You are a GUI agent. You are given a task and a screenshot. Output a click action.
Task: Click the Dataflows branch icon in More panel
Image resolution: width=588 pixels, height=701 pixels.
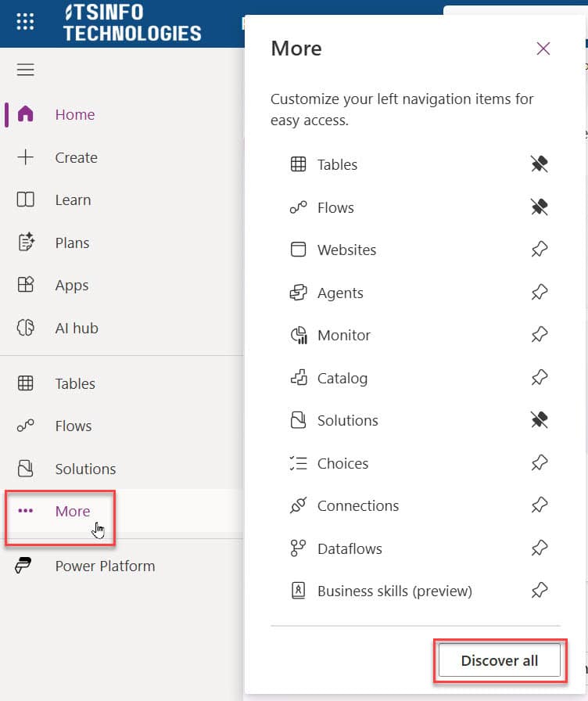pyautogui.click(x=298, y=548)
